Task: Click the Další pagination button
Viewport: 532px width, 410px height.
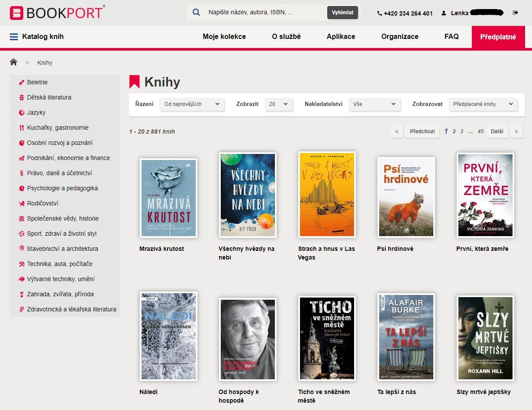Action: [x=497, y=131]
